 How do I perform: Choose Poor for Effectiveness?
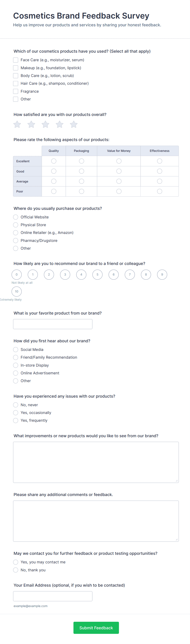pyautogui.click(x=160, y=191)
